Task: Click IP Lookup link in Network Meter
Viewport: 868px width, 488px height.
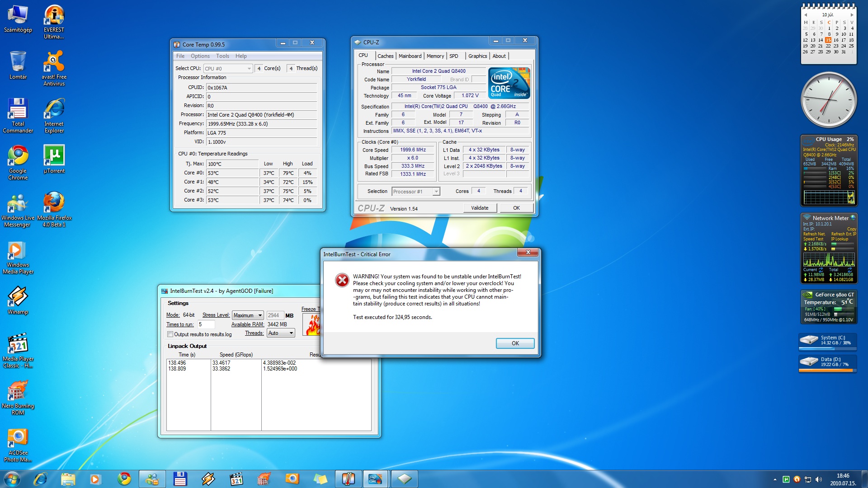Action: point(840,239)
